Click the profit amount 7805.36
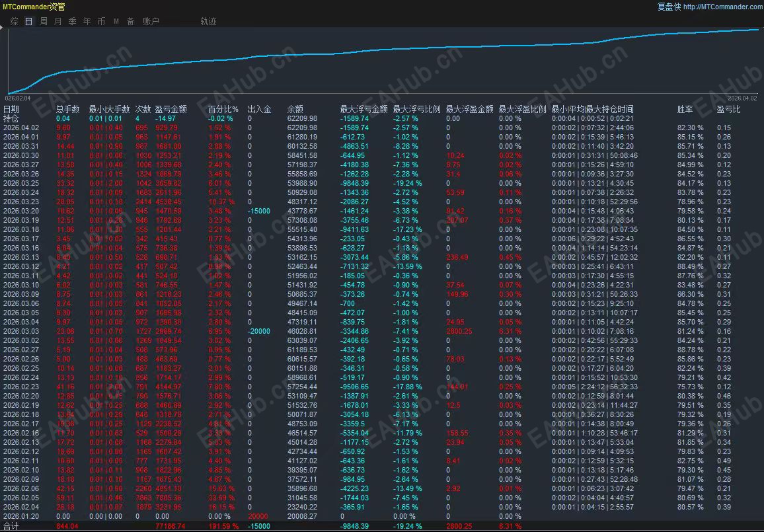 pos(168,498)
